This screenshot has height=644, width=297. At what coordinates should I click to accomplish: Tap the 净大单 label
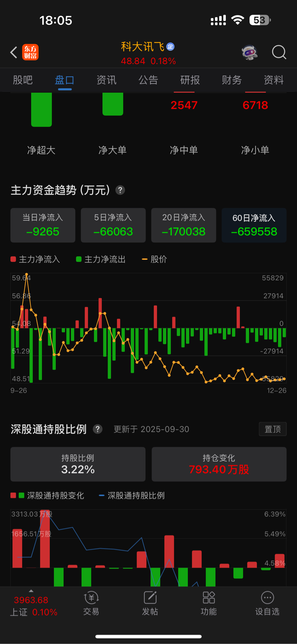[x=113, y=150]
